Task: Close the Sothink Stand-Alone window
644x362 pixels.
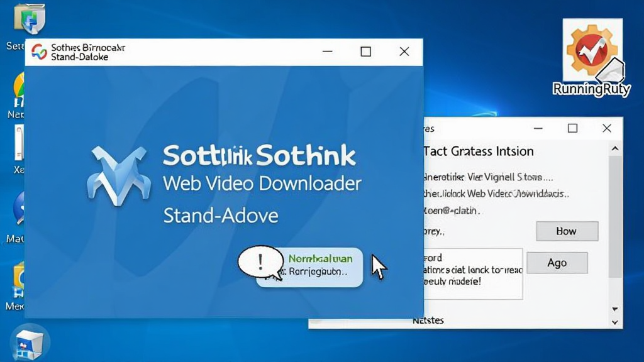Action: (404, 52)
